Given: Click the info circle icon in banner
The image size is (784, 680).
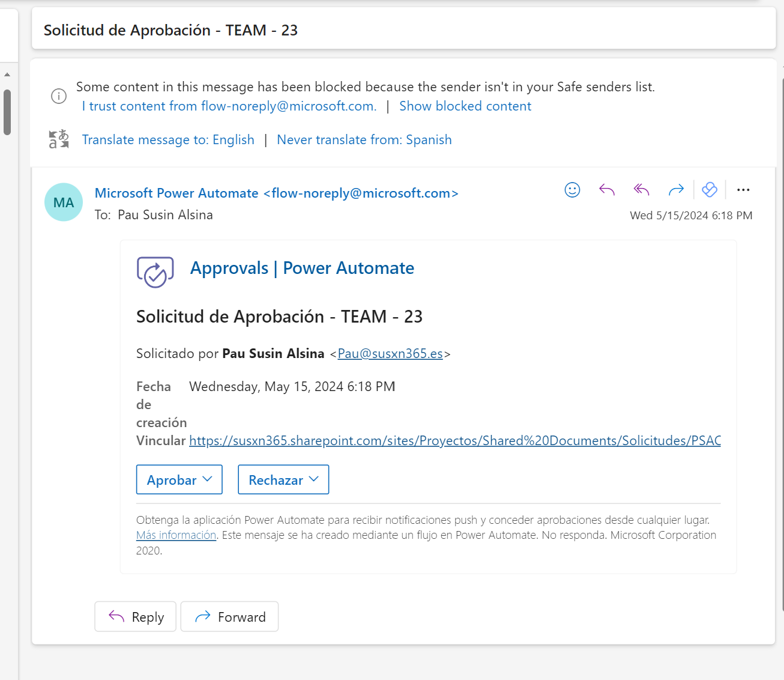Looking at the screenshot, I should [x=59, y=96].
